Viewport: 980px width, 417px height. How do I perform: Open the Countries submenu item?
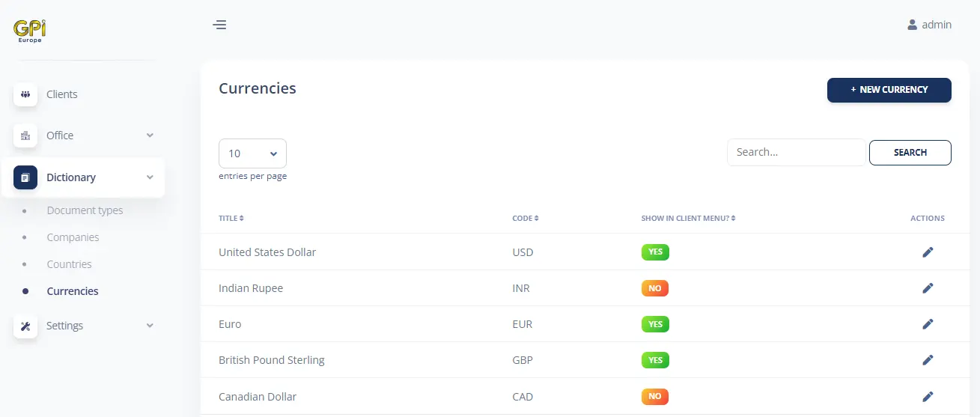(69, 264)
